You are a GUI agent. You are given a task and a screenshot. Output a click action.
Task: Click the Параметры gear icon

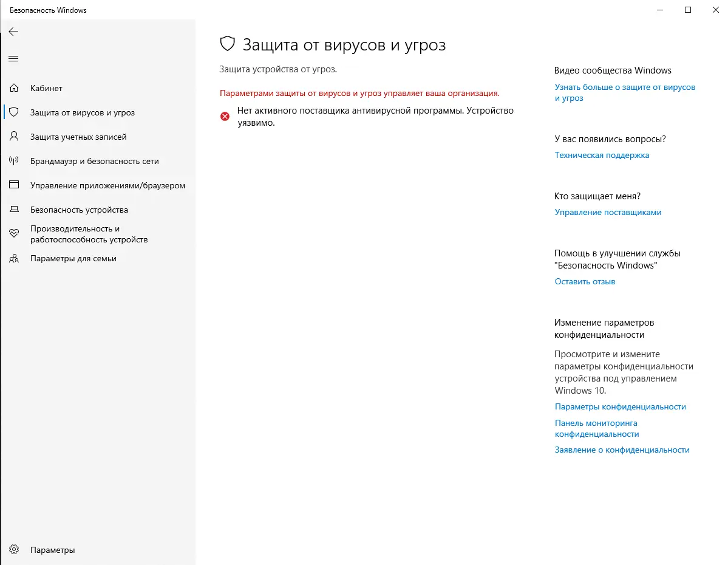14,550
